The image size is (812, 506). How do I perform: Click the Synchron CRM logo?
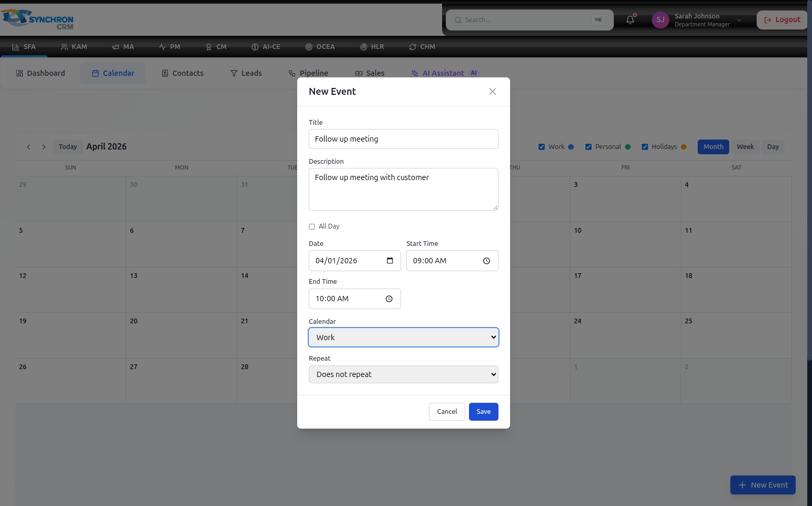(x=37, y=19)
